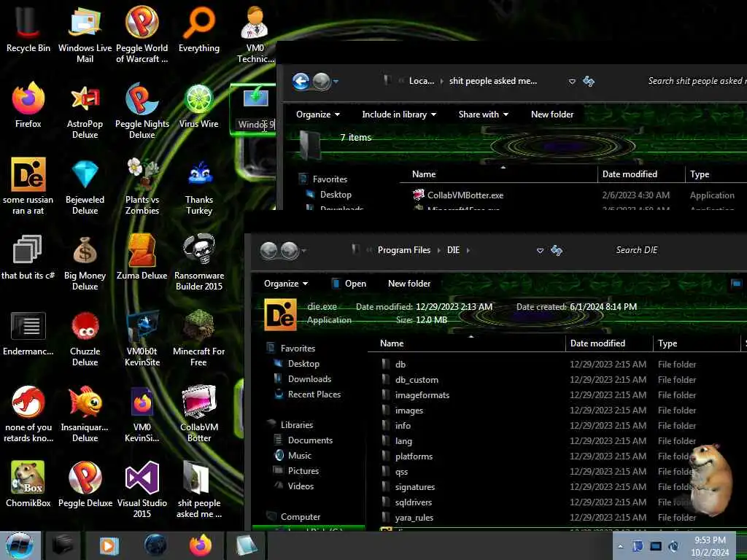Select Big Money Deluxe desktop icon
747x560 pixels.
point(85,262)
